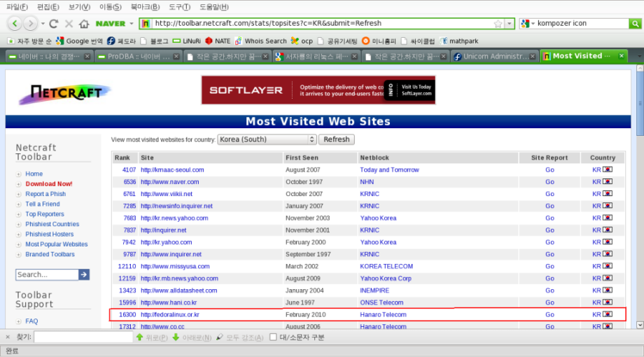Highlight all matches with 모두 강조 button
Screen dimensions: 644x357
pos(240,337)
